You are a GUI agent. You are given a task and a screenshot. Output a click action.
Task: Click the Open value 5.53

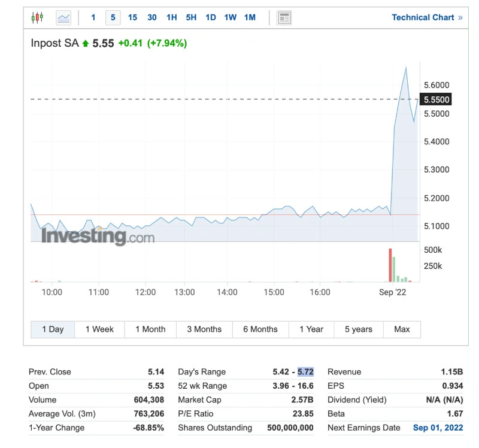[x=156, y=386]
